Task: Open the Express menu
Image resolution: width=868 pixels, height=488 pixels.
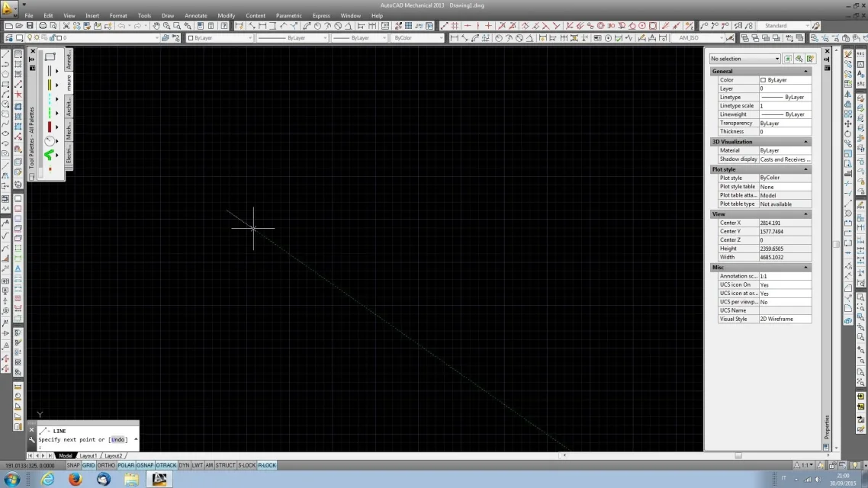Action: [x=321, y=15]
